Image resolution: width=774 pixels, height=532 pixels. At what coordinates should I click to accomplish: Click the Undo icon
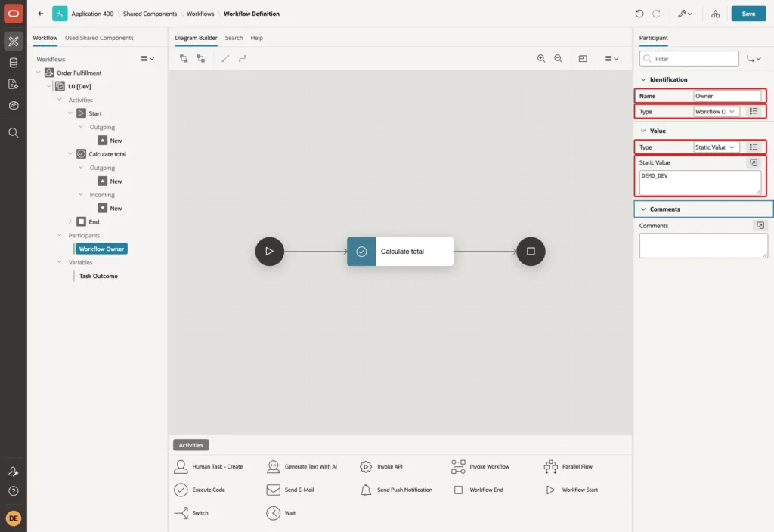tap(639, 14)
